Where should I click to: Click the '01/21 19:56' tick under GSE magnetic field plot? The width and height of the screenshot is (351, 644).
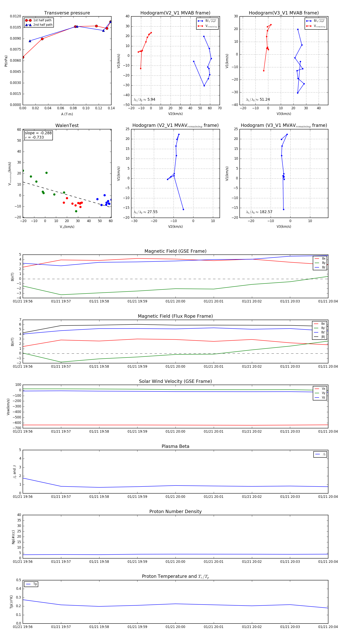(x=23, y=302)
